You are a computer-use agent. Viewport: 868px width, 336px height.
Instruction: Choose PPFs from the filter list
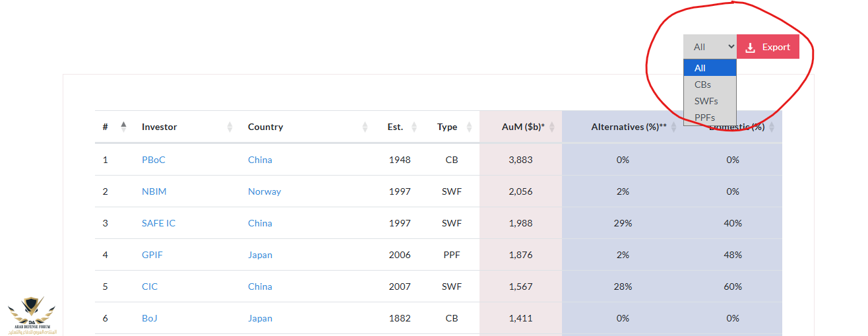click(710, 118)
